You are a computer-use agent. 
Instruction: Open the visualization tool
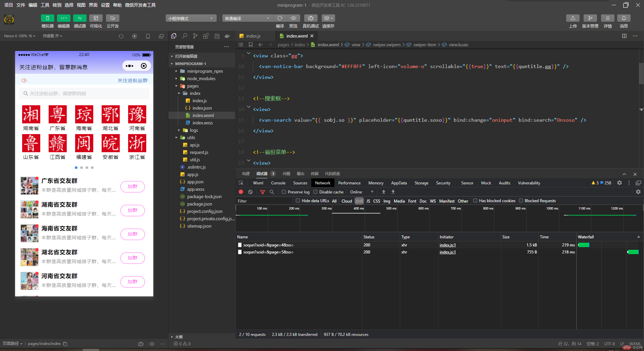[x=96, y=18]
